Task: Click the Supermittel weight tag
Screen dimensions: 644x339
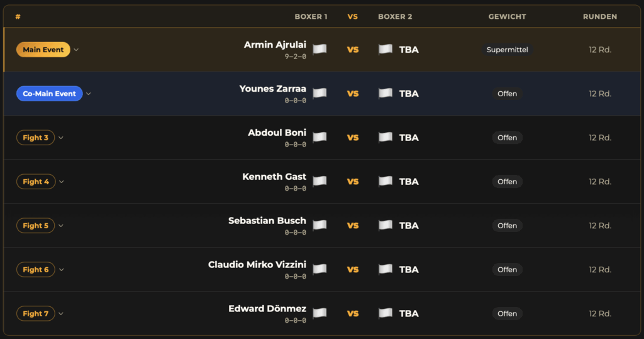Action: pyautogui.click(x=507, y=50)
